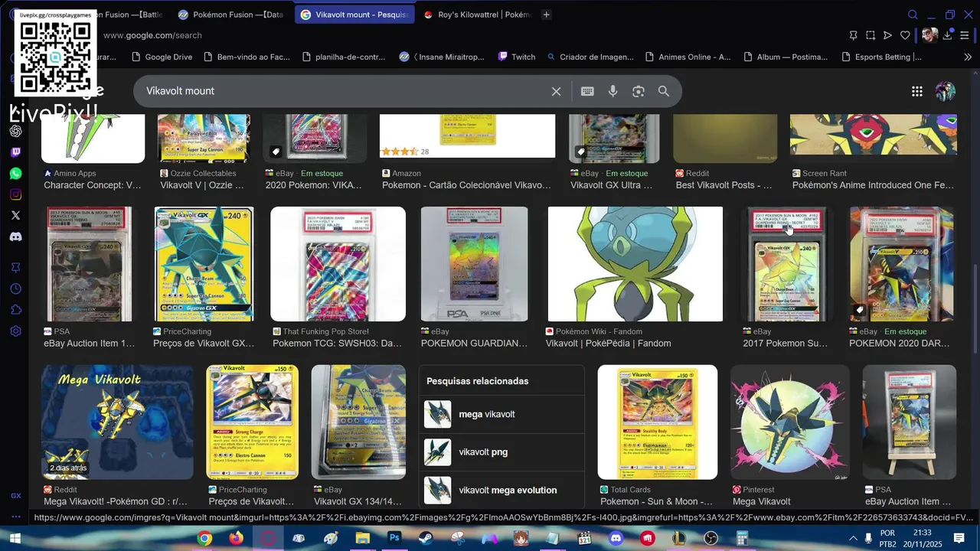Open Steam from the taskbar
Screen dimensions: 980x551
pos(426,539)
